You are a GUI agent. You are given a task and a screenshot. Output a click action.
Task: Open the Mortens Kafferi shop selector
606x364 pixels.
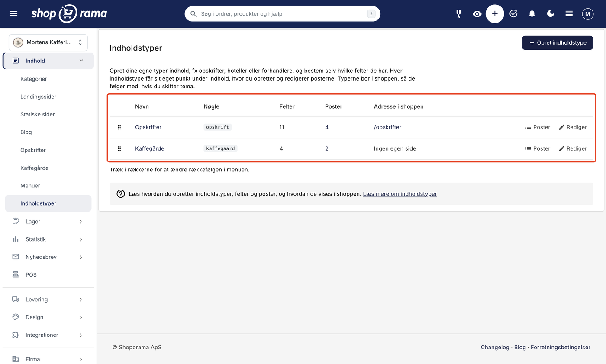point(48,42)
